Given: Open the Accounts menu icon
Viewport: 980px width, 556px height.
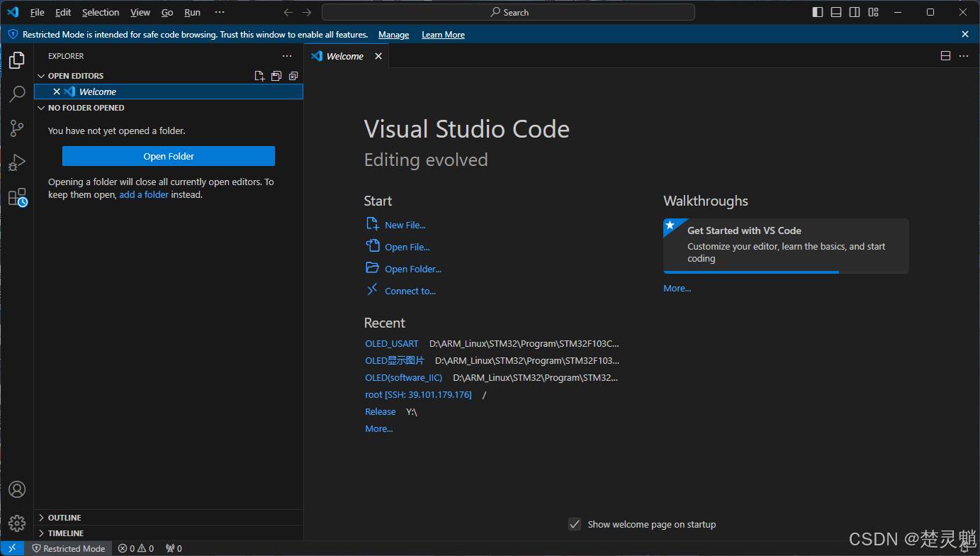Looking at the screenshot, I should pyautogui.click(x=17, y=489).
